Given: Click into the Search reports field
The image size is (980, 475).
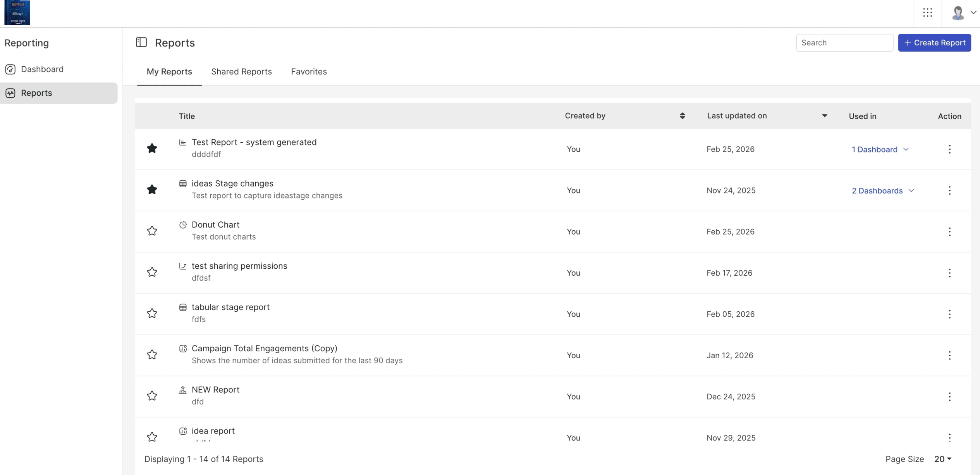Looking at the screenshot, I should 844,43.
